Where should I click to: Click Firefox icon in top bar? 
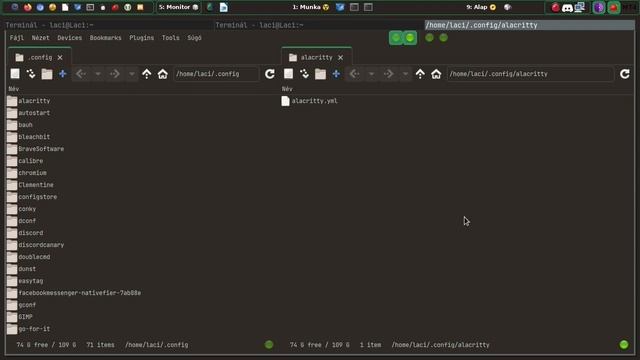27,7
